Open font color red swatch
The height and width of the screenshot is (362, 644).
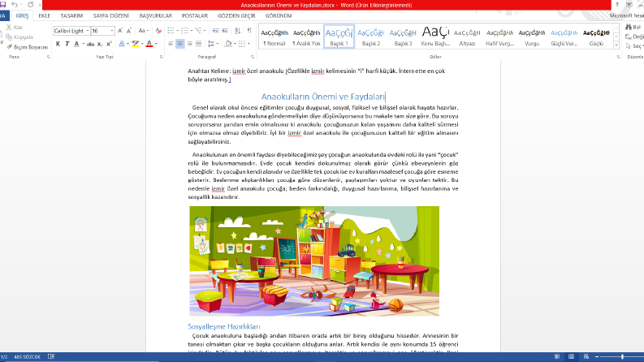(149, 44)
